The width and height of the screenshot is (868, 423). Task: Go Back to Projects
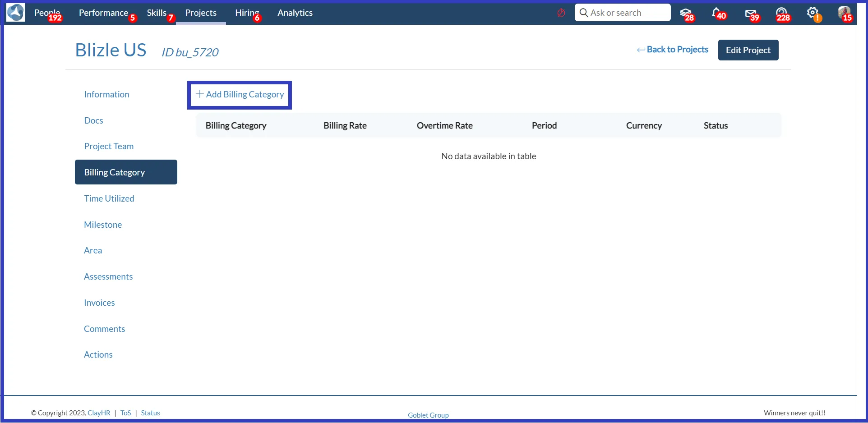673,50
